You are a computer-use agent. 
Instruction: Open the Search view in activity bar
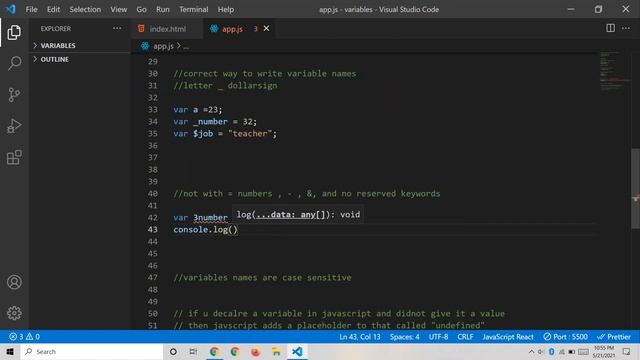click(x=14, y=64)
